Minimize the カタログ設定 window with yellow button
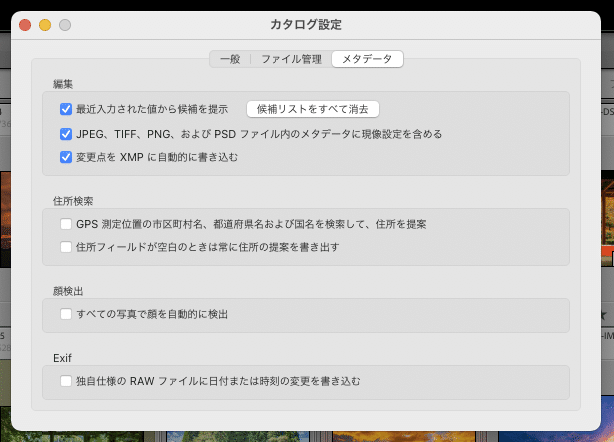This screenshot has width=614, height=442. (45, 25)
